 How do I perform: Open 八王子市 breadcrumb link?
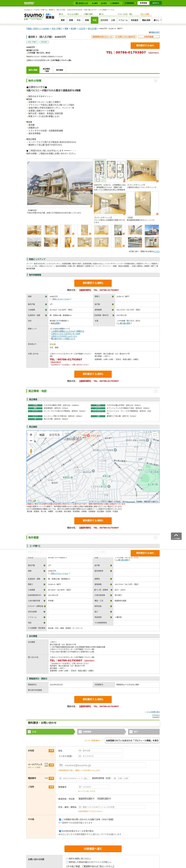tap(82, 29)
